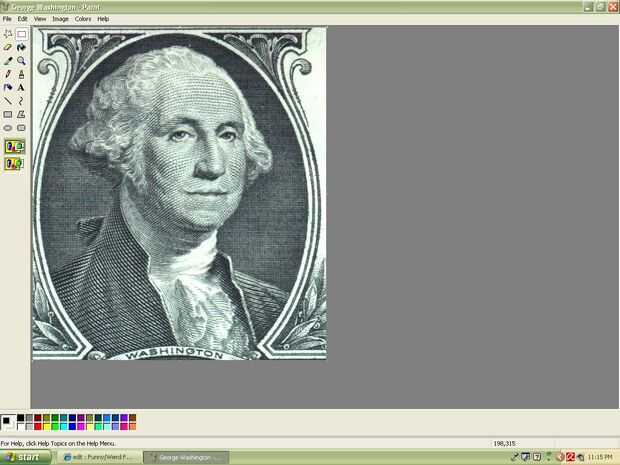This screenshot has width=620, height=465.
Task: Set opaque selection background option
Action: click(x=15, y=147)
